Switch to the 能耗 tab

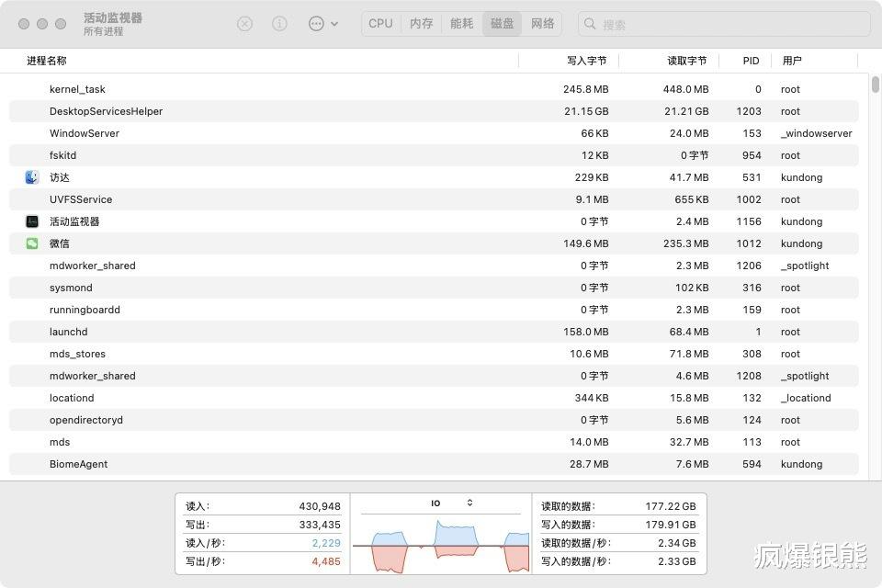pos(462,24)
